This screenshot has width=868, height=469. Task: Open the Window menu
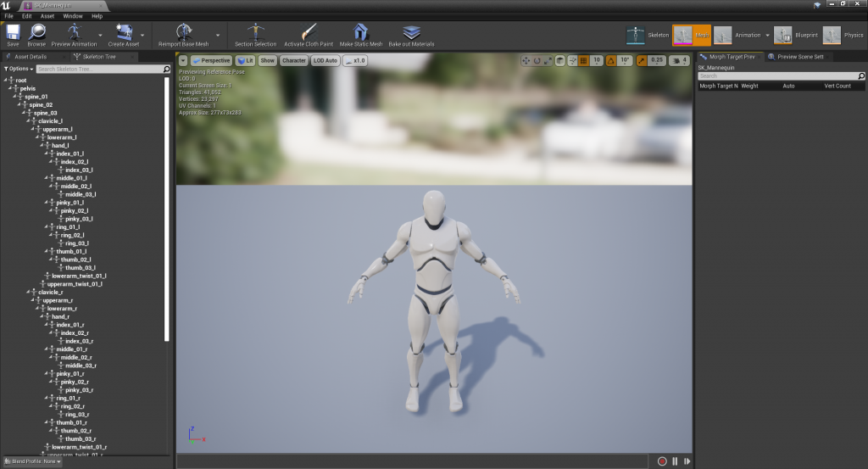pos(73,16)
